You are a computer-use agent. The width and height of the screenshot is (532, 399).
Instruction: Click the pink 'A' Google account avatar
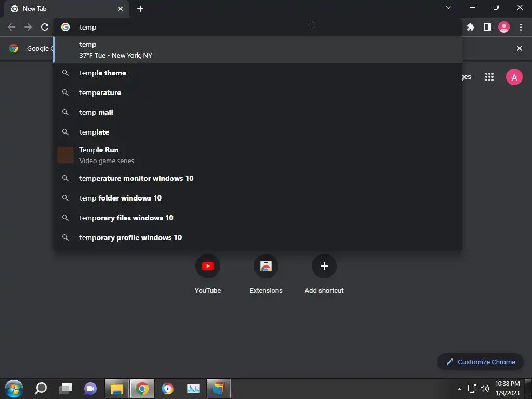coord(514,77)
